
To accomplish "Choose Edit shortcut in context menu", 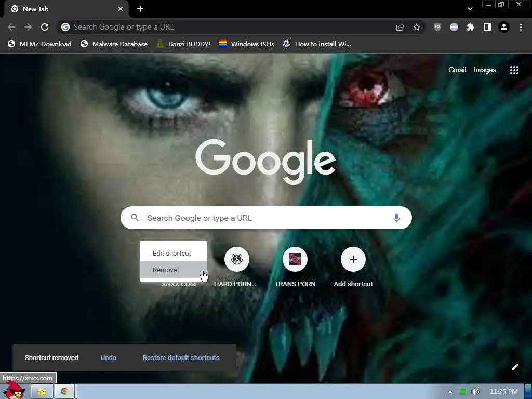I will [x=174, y=253].
